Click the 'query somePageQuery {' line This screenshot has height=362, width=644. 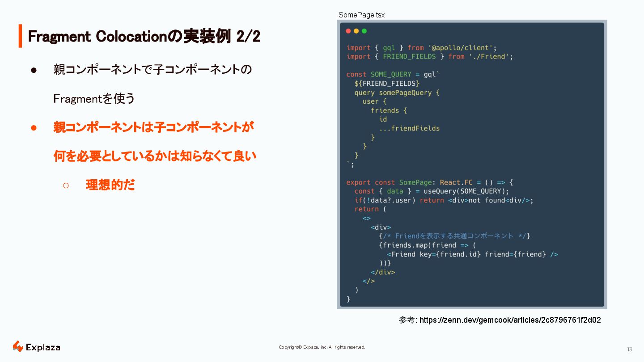click(397, 93)
